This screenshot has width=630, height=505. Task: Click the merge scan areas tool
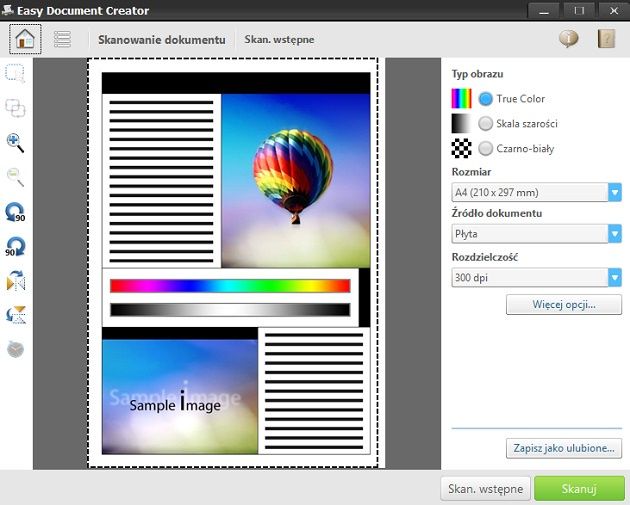(x=15, y=108)
